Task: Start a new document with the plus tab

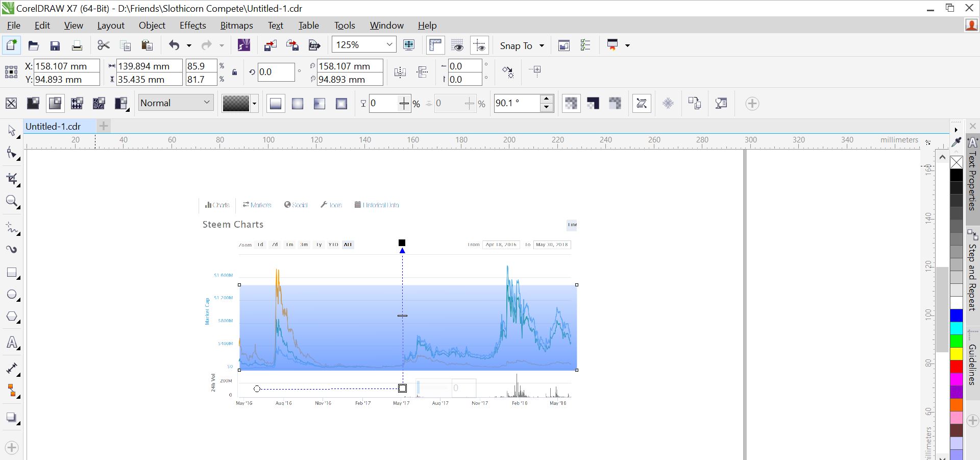Action: [104, 126]
